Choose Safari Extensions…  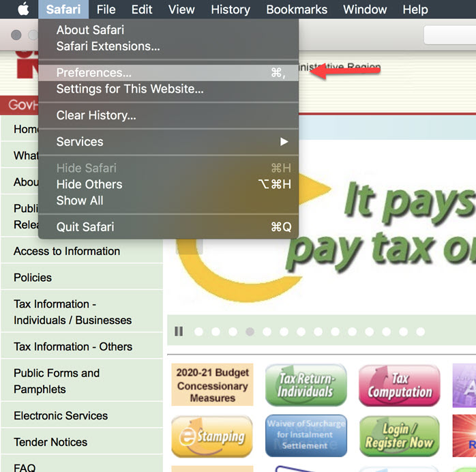pyautogui.click(x=168, y=46)
